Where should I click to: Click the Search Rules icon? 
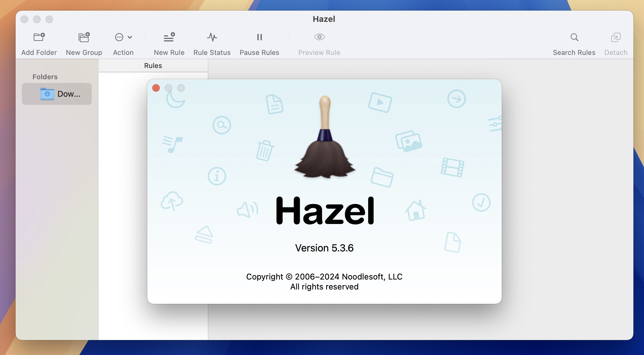click(x=573, y=37)
